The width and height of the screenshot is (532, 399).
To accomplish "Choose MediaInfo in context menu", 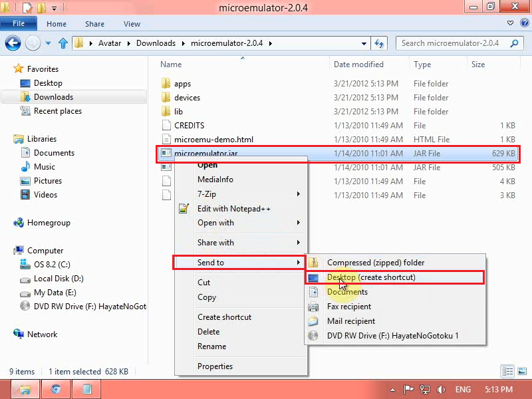I will [215, 180].
